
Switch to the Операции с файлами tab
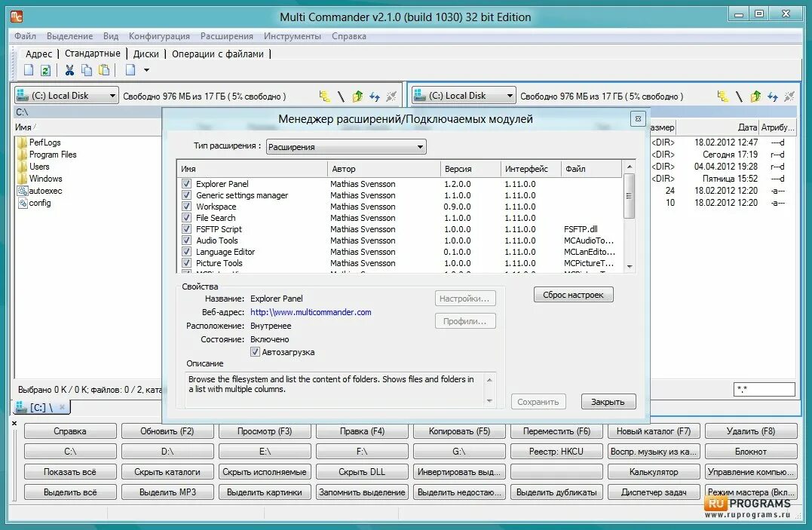[217, 54]
